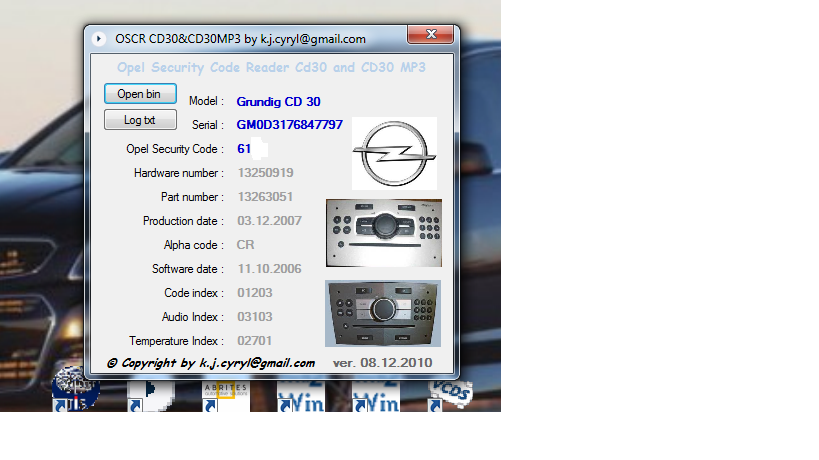Select temperature index value 02701
This screenshot has height=460, width=819.
tap(255, 341)
